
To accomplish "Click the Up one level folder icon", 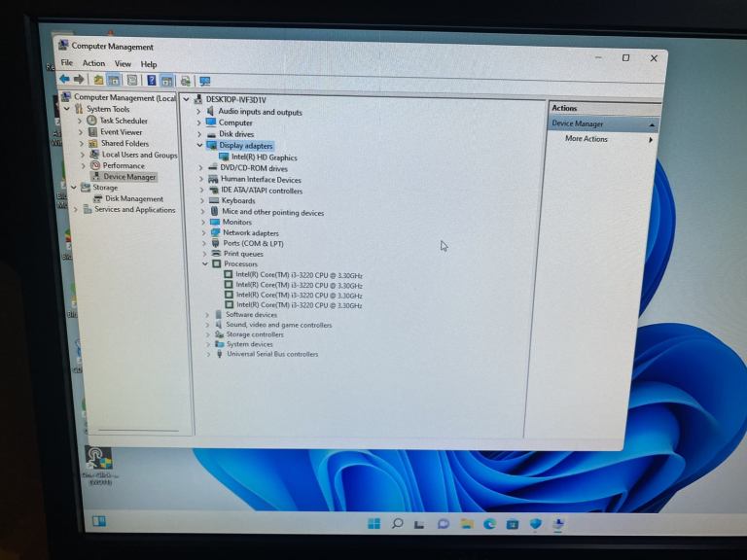I will [98, 81].
